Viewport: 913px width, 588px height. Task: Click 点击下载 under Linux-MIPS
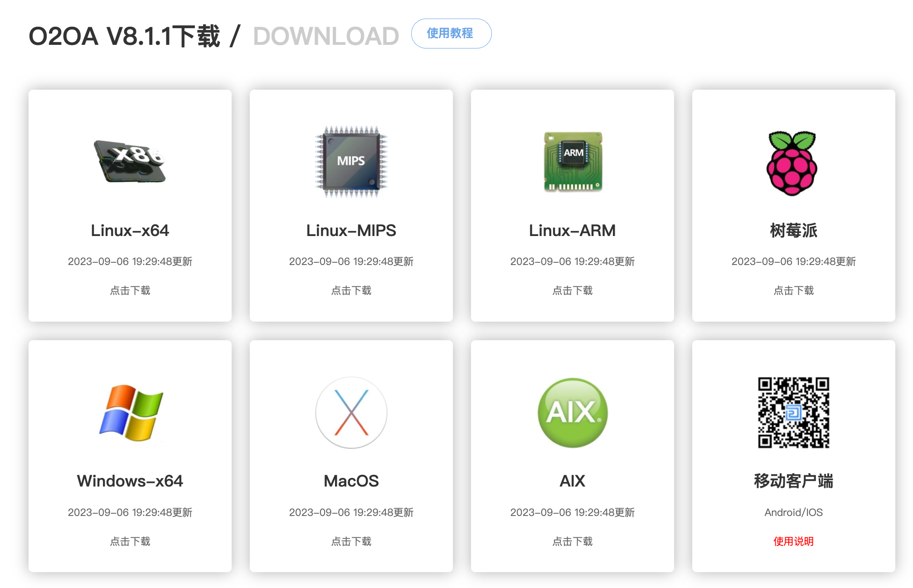[351, 290]
